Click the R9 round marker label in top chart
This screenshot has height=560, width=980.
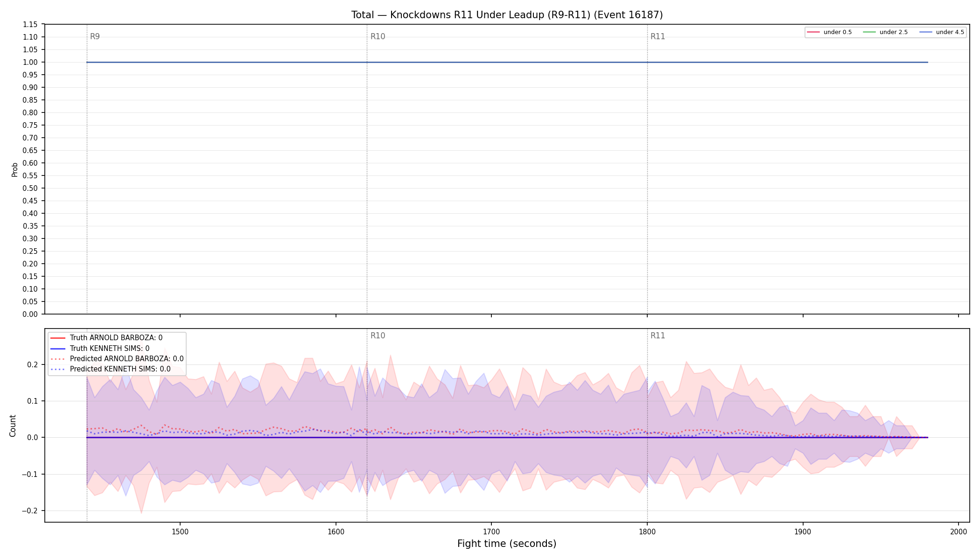(x=95, y=36)
